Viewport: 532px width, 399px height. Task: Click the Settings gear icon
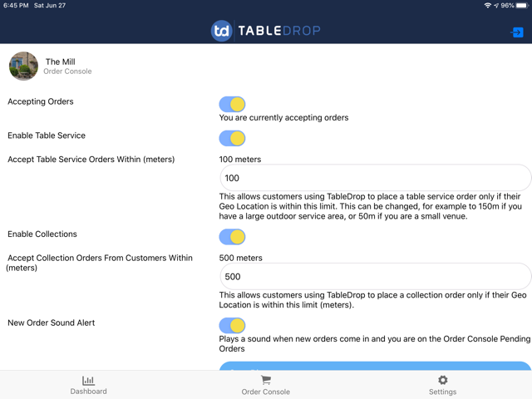(x=443, y=380)
